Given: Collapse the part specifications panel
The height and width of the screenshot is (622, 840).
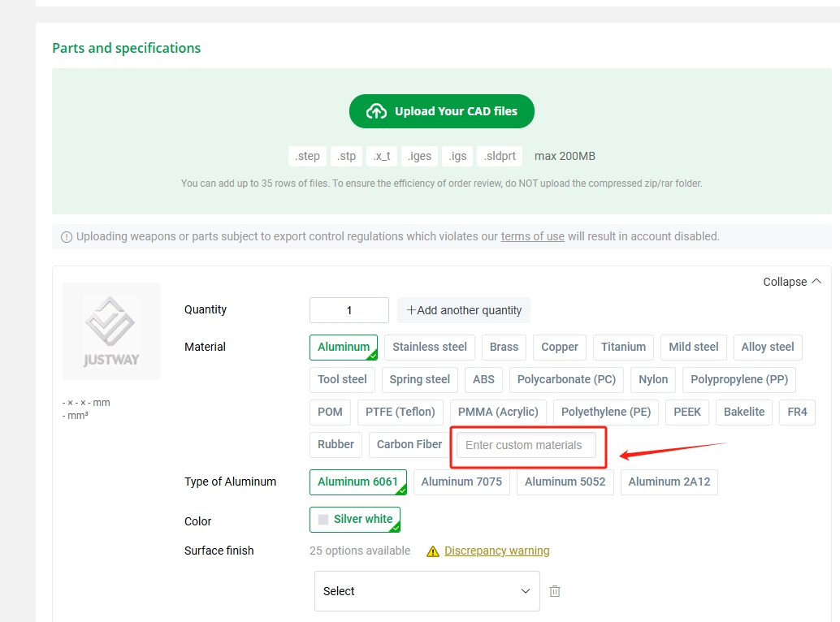Looking at the screenshot, I should click(792, 282).
